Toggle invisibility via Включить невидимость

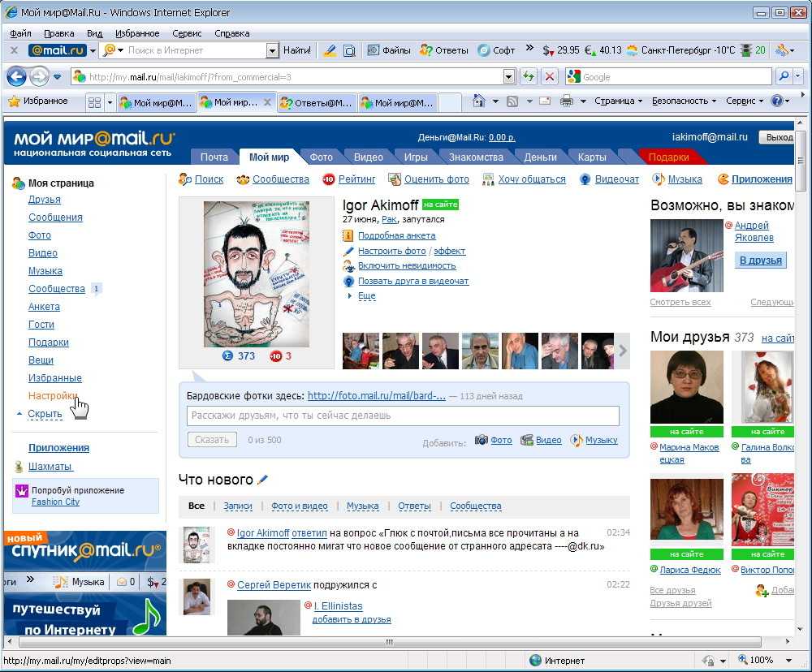coord(407,265)
